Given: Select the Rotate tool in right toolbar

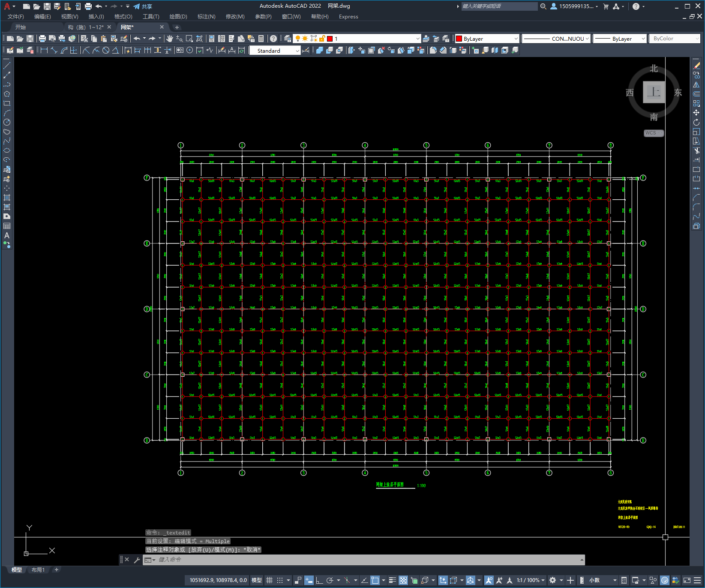Looking at the screenshot, I should (x=696, y=122).
